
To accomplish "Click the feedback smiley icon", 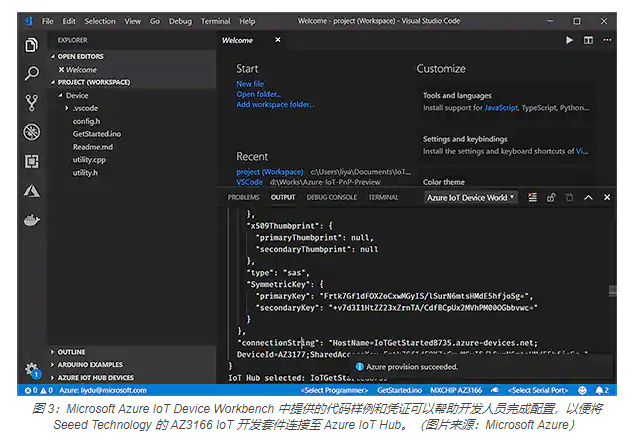I will [582, 390].
